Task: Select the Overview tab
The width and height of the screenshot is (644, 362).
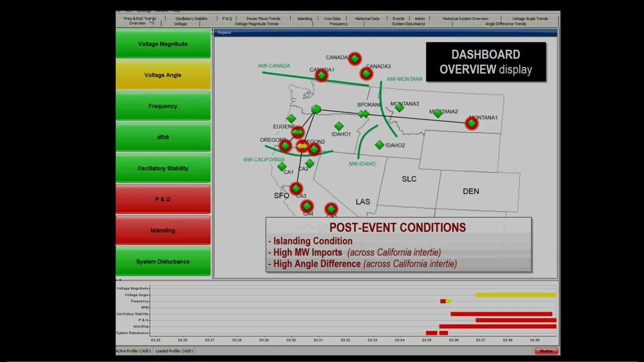Action: pyautogui.click(x=137, y=24)
